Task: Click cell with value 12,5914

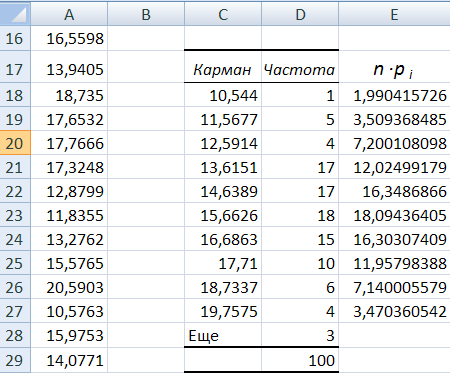Action: coord(223,143)
